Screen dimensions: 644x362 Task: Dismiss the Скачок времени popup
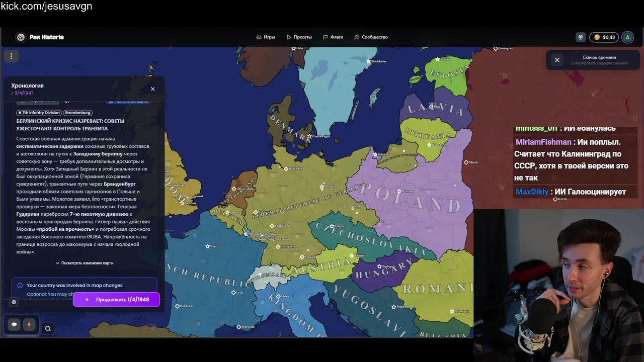pyautogui.click(x=557, y=60)
